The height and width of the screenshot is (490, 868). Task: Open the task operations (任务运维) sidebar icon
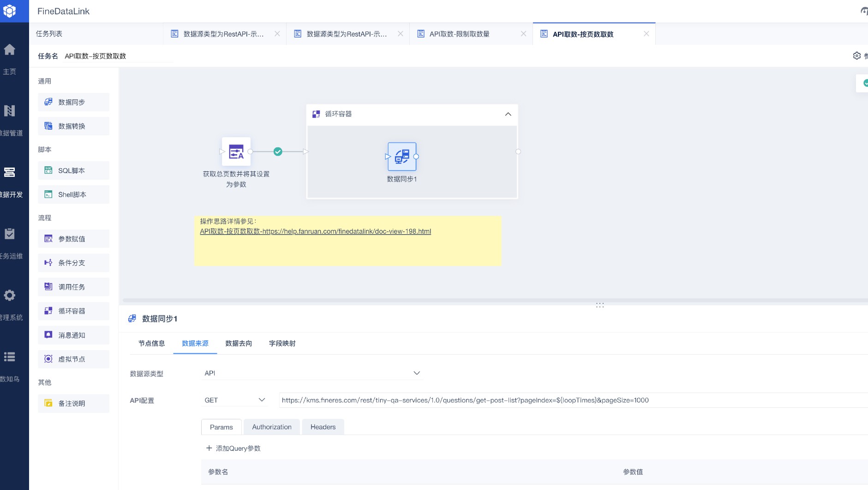tap(9, 234)
